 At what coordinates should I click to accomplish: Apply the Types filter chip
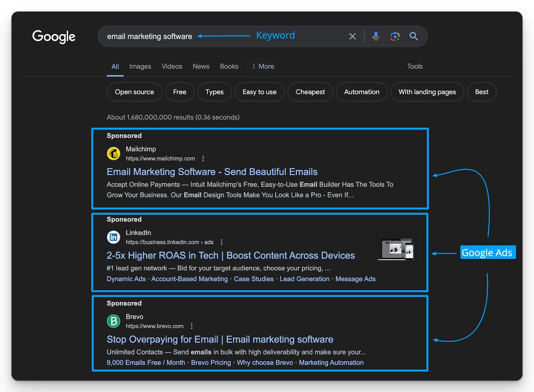tap(215, 92)
